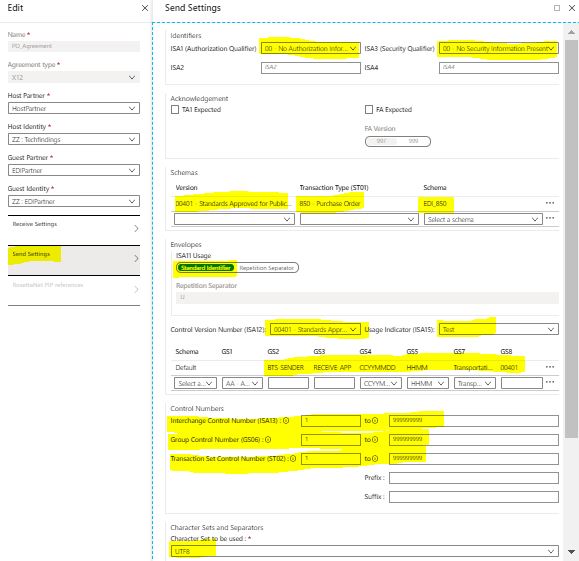Click Interchange Control Number end value field
Image resolution: width=579 pixels, height=561 pixels.
[473, 421]
